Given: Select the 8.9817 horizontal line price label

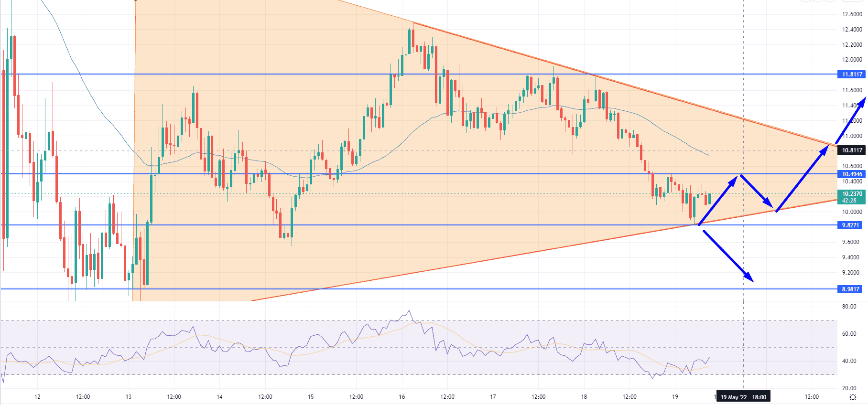Looking at the screenshot, I should coord(850,289).
